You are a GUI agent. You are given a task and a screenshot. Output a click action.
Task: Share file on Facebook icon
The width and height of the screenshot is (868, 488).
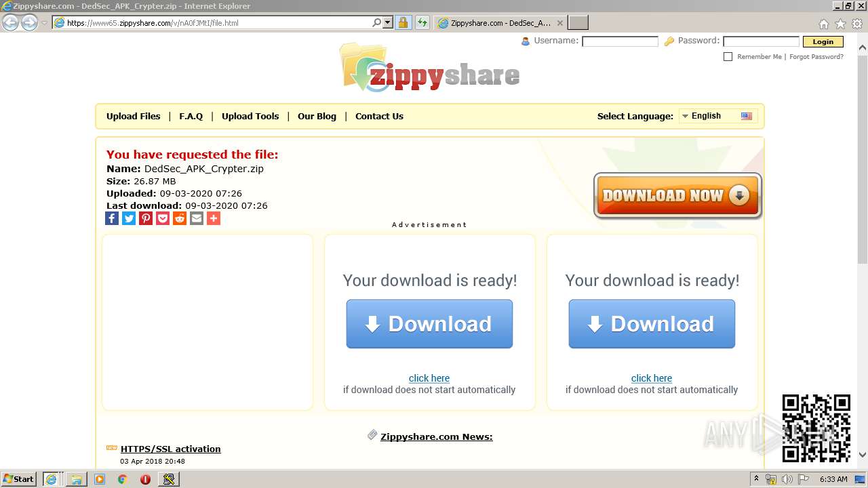point(112,218)
